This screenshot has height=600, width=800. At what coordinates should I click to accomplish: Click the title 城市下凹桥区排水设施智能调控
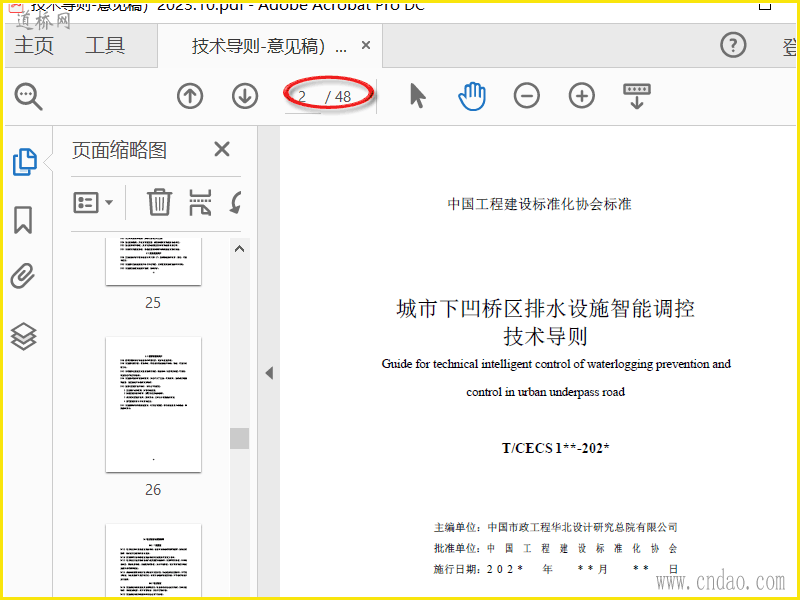coord(545,309)
